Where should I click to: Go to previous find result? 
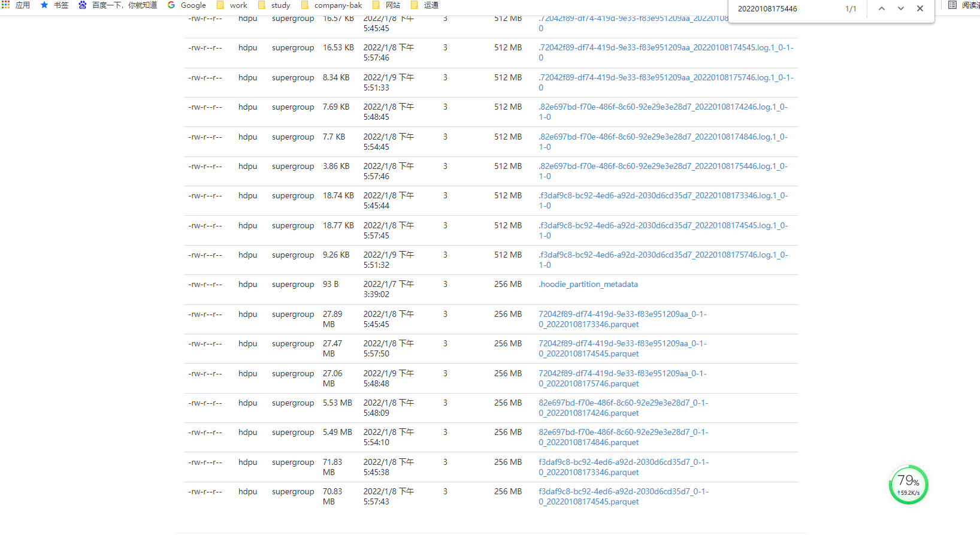(x=882, y=8)
